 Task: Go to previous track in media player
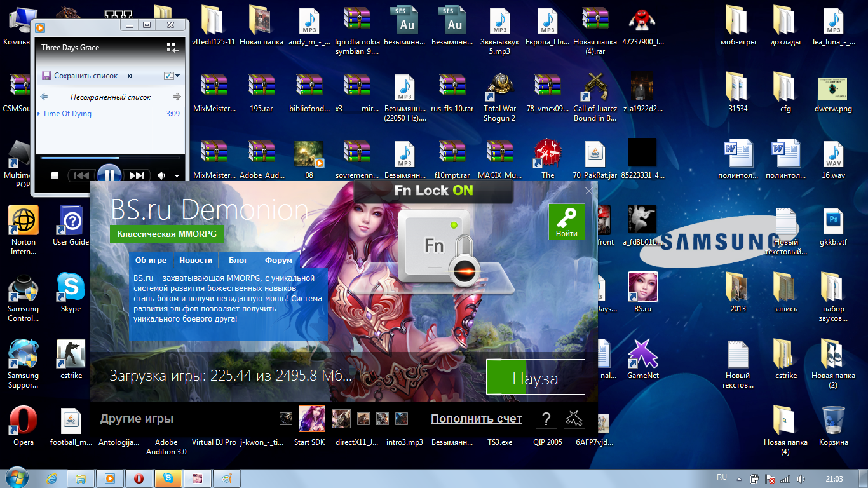click(x=82, y=175)
